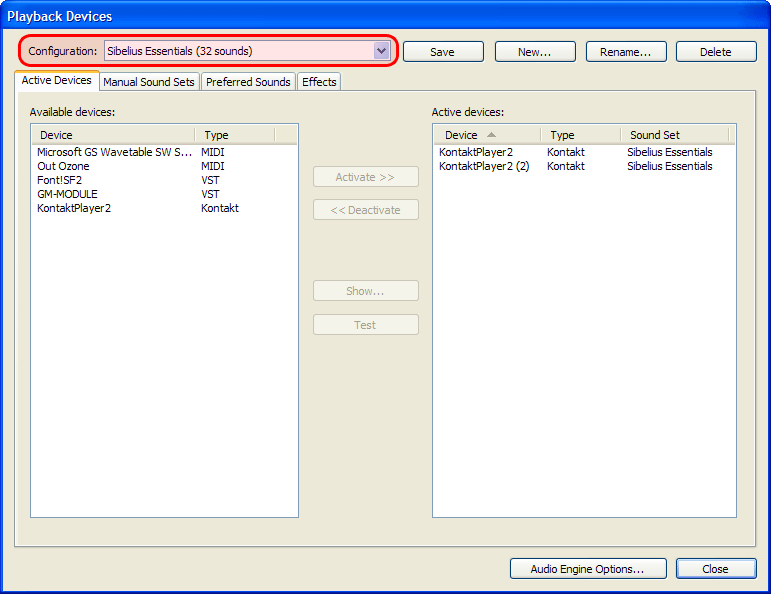The image size is (771, 594).
Task: Open the Configuration dropdown arrow
Action: tap(381, 51)
